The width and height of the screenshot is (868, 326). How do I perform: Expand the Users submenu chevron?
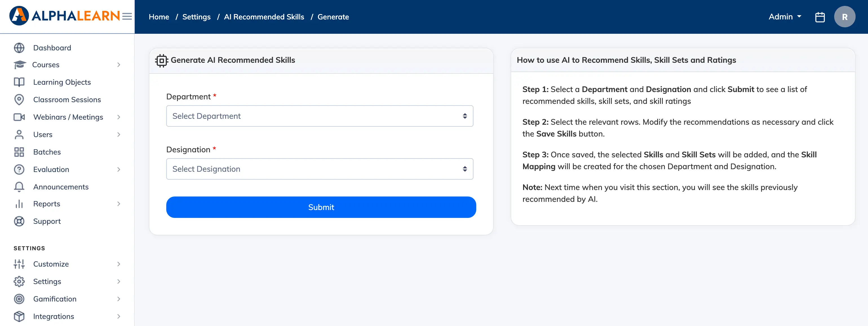click(119, 135)
